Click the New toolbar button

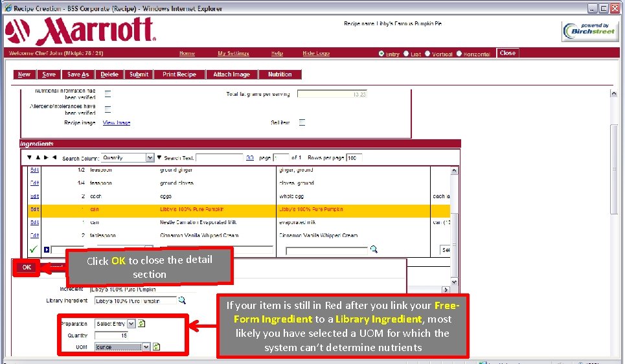(x=24, y=74)
